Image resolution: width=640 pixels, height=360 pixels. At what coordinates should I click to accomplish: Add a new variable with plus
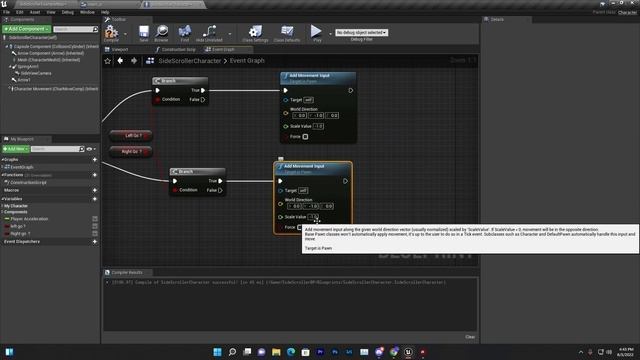(x=95, y=199)
